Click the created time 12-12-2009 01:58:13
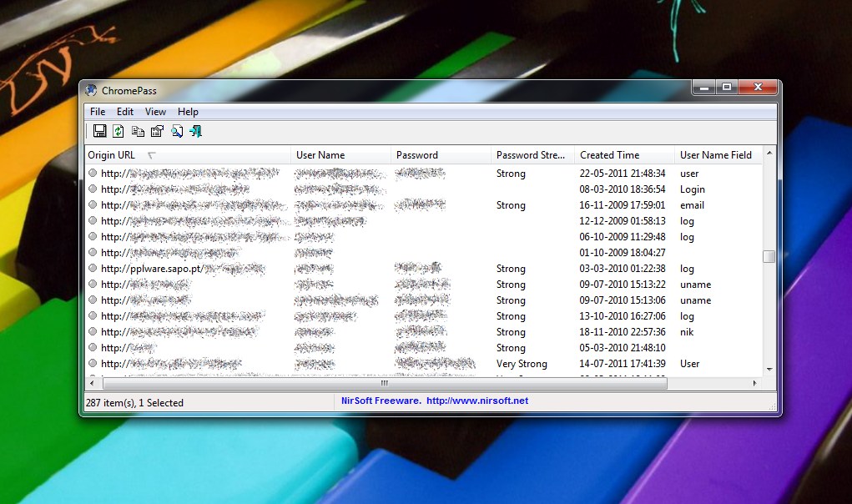The image size is (852, 504). click(623, 221)
